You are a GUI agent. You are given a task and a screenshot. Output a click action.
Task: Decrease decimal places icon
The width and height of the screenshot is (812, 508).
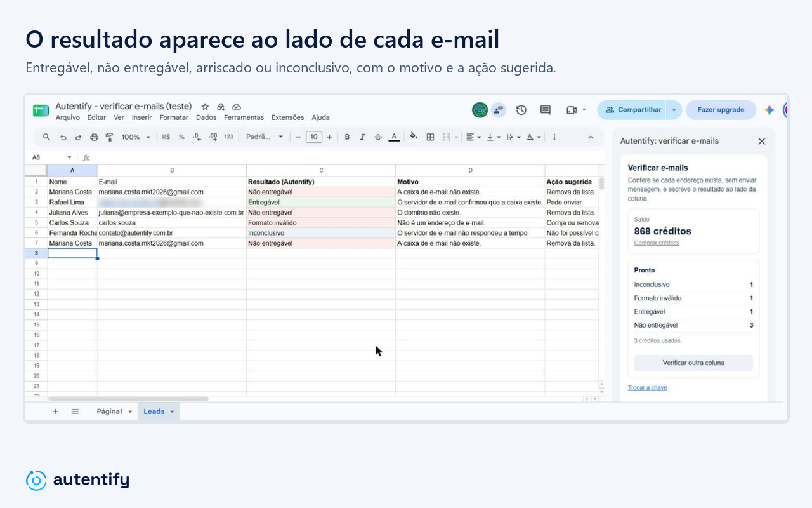pyautogui.click(x=197, y=137)
